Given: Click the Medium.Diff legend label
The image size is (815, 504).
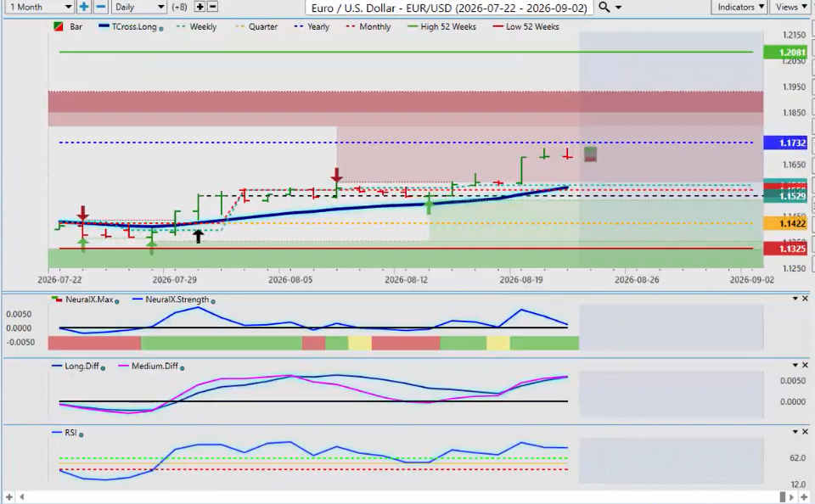Looking at the screenshot, I should [x=155, y=366].
